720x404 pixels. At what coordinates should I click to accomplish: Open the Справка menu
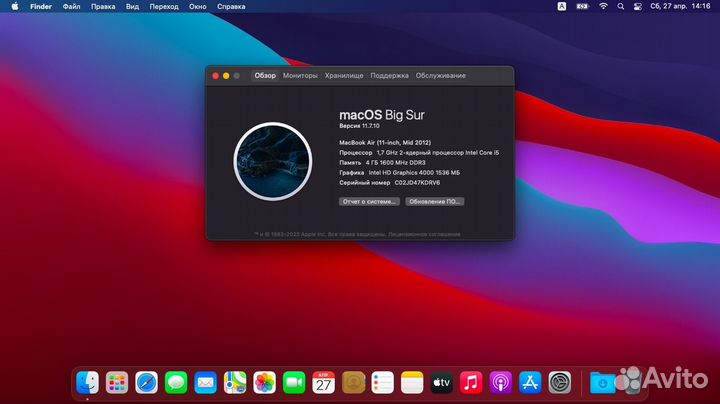231,6
